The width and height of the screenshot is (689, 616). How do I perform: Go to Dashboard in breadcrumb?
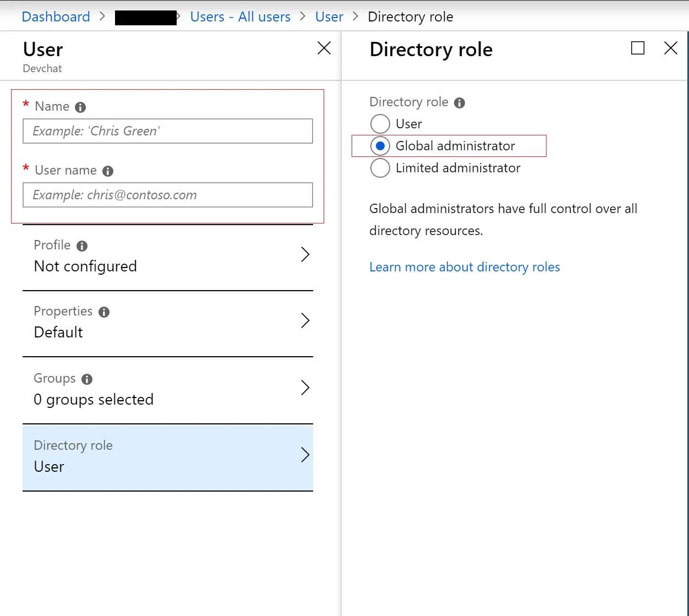[56, 17]
